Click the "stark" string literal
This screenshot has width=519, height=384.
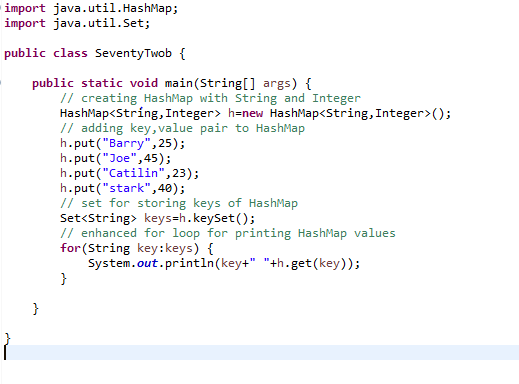tap(126, 188)
